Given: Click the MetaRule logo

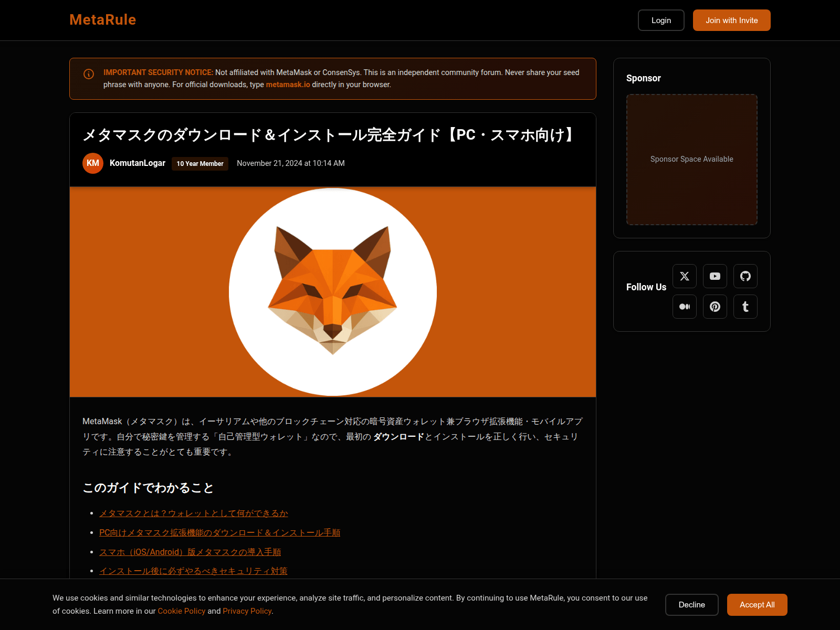Looking at the screenshot, I should click(103, 20).
